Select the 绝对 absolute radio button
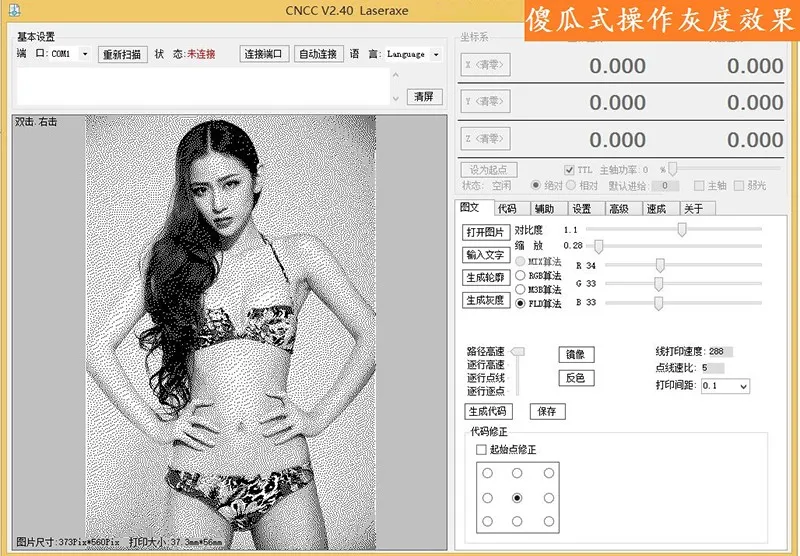The image size is (800, 556). (535, 185)
